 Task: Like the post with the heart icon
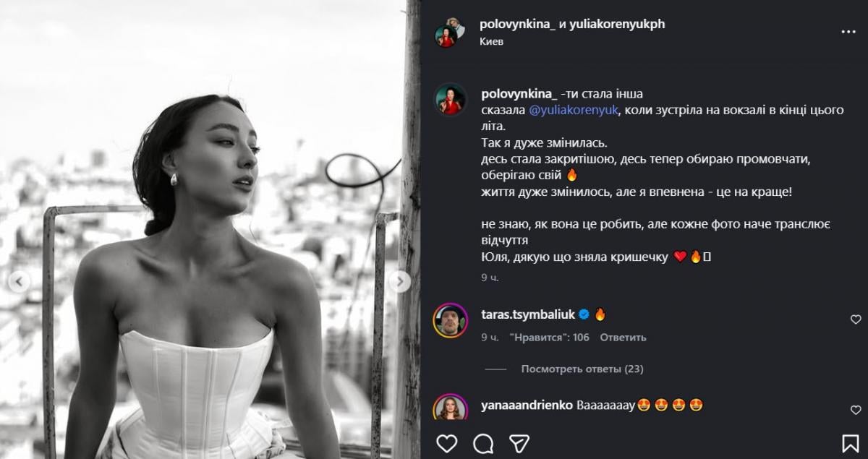(x=447, y=442)
